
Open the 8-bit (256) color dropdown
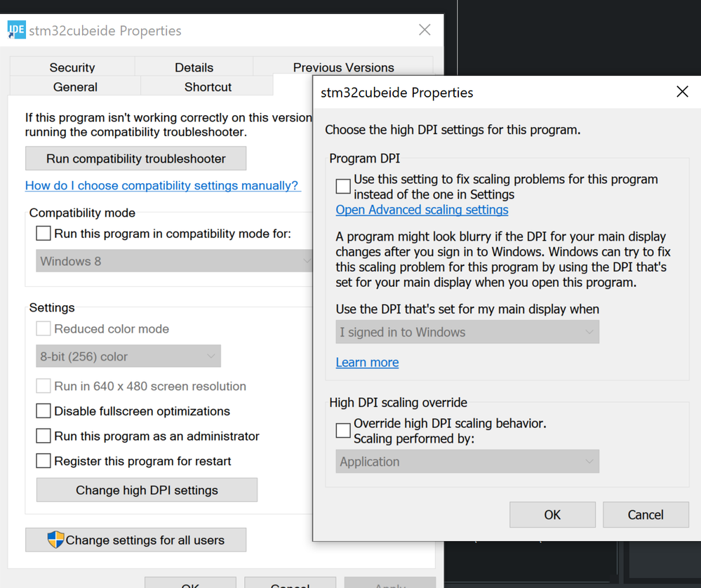tap(128, 356)
